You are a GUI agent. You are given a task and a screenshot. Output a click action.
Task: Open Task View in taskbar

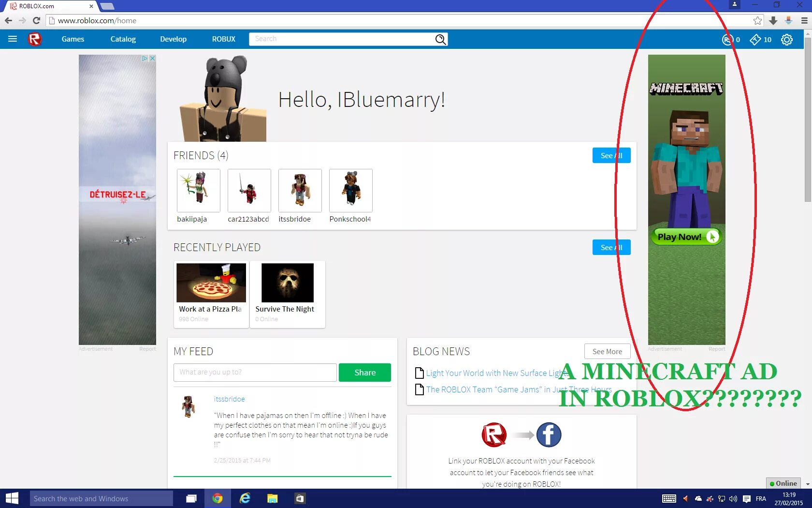[191, 498]
